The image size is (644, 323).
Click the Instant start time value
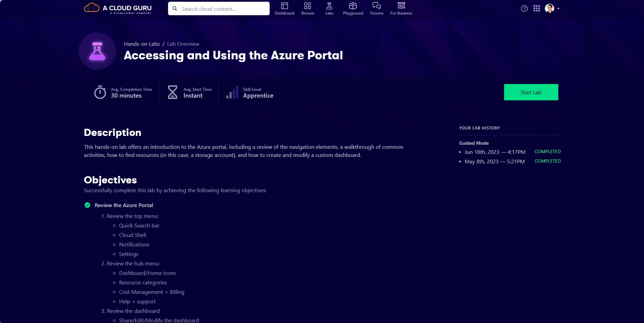click(x=193, y=96)
